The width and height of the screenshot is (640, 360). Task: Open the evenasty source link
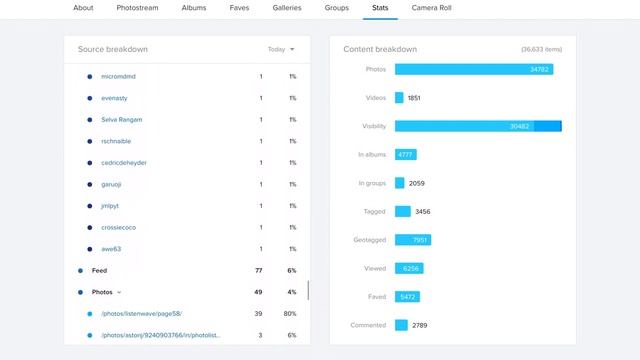click(114, 98)
